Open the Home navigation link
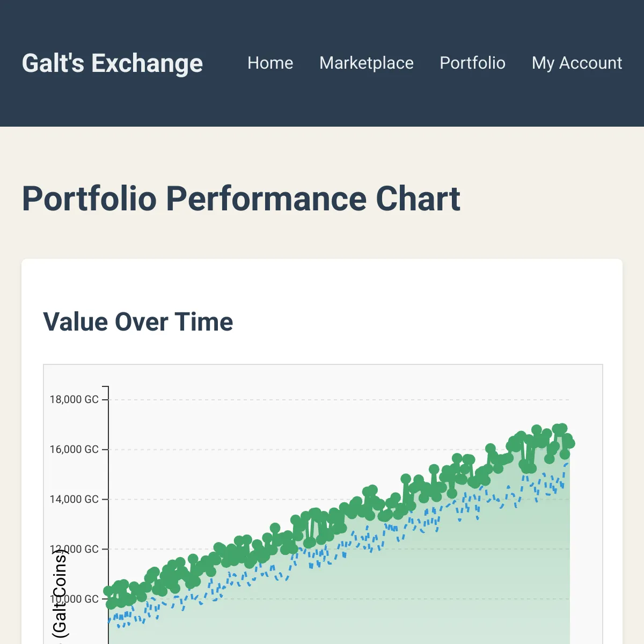This screenshot has width=644, height=644. (270, 63)
